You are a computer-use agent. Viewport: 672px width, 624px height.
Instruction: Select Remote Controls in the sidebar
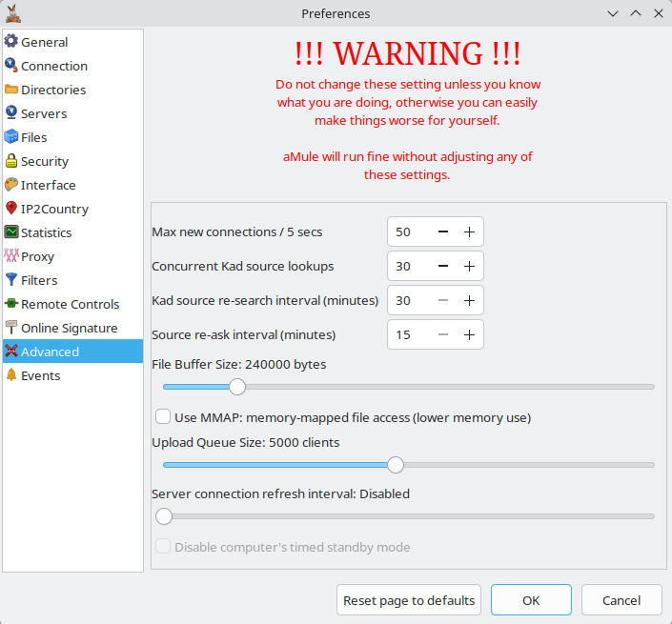click(x=72, y=304)
